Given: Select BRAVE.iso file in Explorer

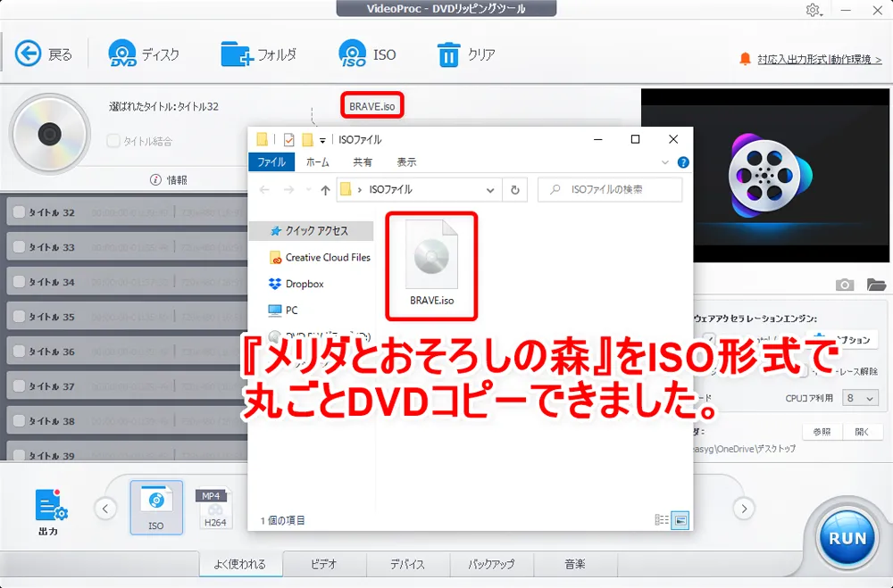Looking at the screenshot, I should (x=431, y=266).
